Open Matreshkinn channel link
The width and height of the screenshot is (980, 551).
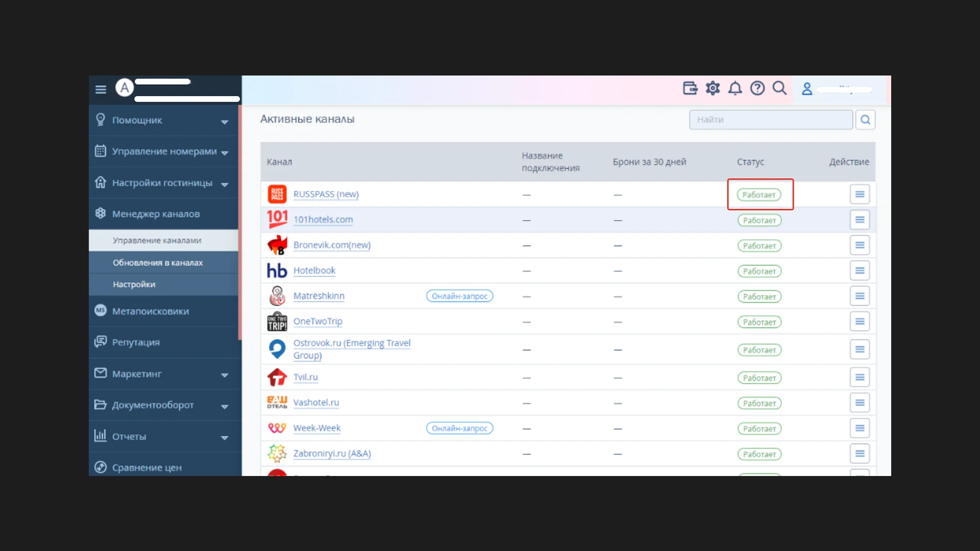[319, 296]
